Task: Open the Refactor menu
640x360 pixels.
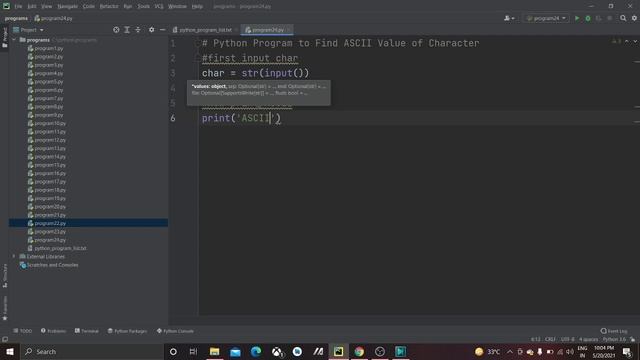Action: pyautogui.click(x=109, y=6)
